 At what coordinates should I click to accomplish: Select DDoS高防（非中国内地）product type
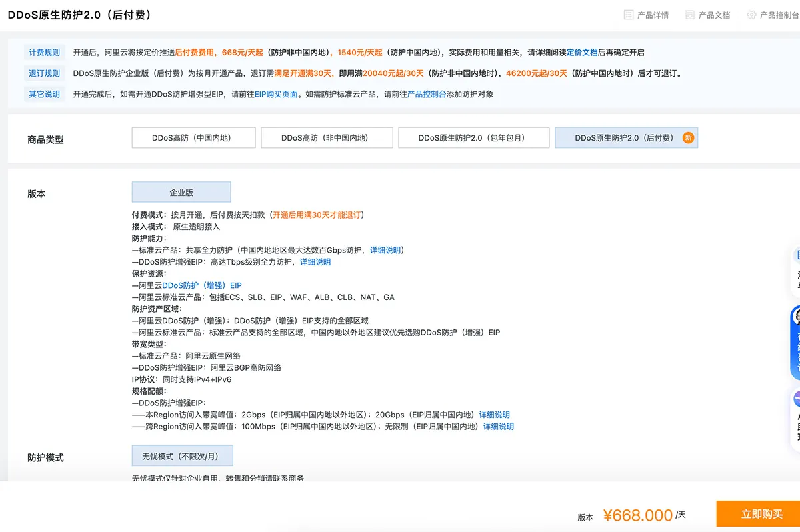click(x=327, y=137)
